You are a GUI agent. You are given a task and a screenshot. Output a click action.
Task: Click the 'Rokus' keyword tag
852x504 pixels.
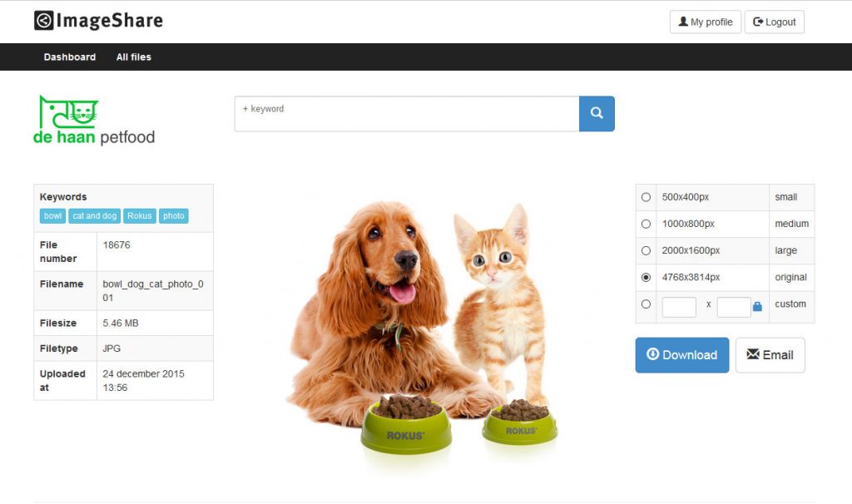140,215
